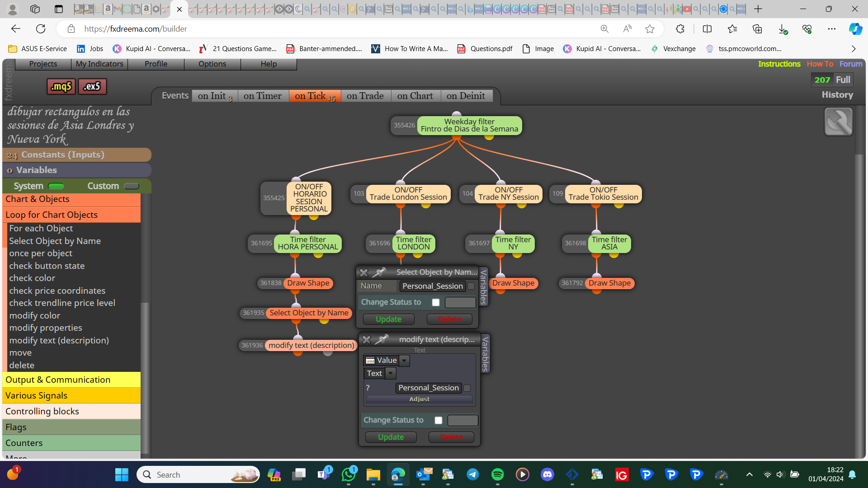Screen dimensions: 868x488
Task: Open browser Downloads icon
Action: [783, 29]
